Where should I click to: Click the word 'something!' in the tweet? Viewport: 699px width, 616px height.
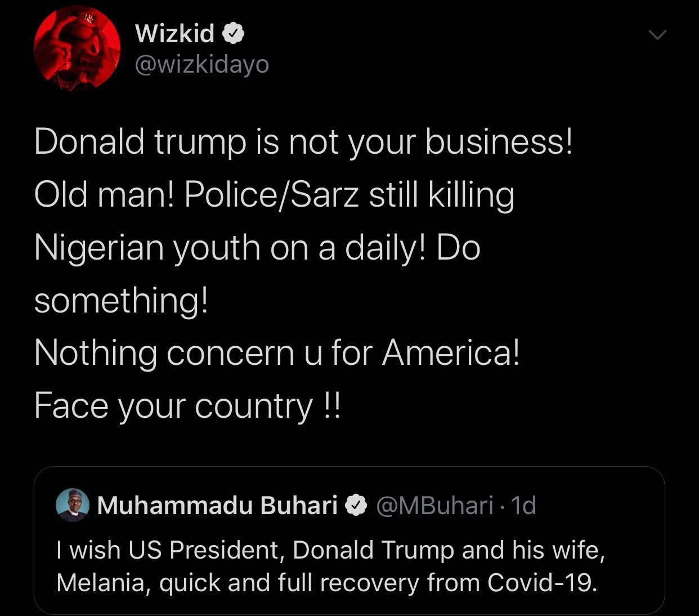(x=121, y=301)
